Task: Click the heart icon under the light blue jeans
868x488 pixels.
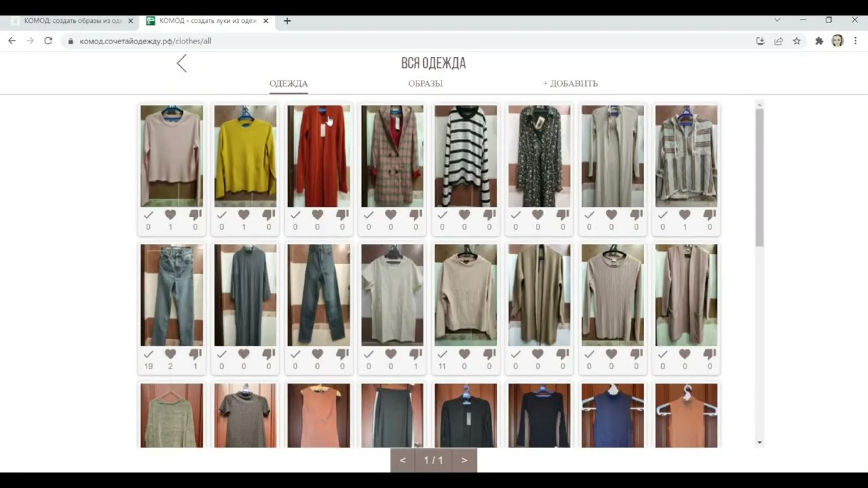Action: (x=170, y=354)
